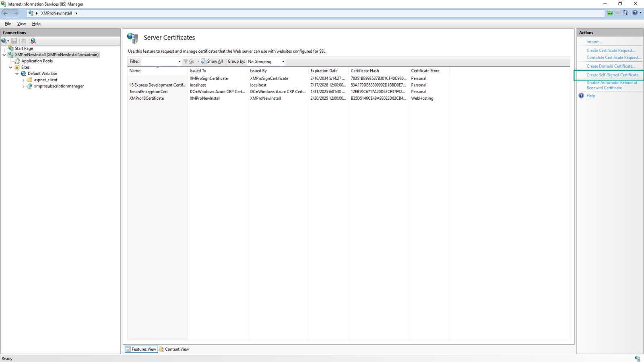Switch to Content View tab
This screenshot has width=644, height=362.
coord(174,349)
